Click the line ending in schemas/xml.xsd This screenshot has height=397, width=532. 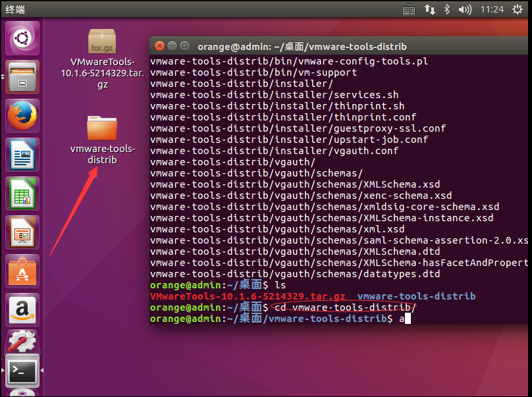coord(277,229)
